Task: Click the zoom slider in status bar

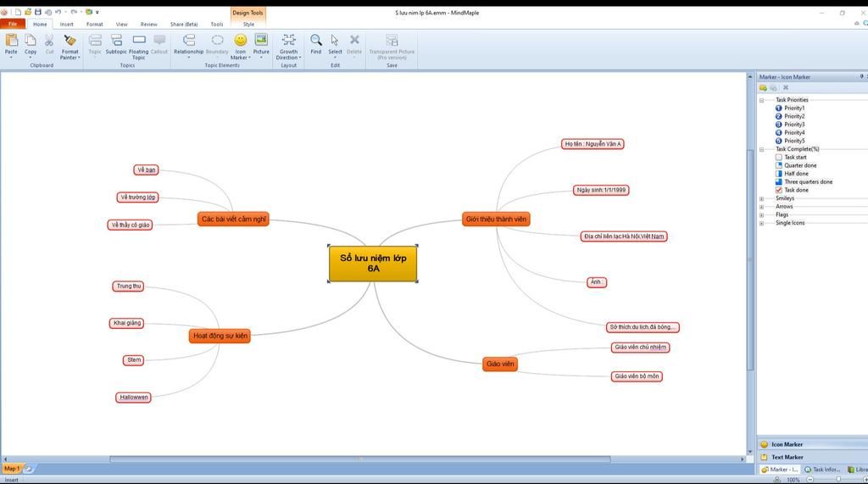Action: (837, 480)
